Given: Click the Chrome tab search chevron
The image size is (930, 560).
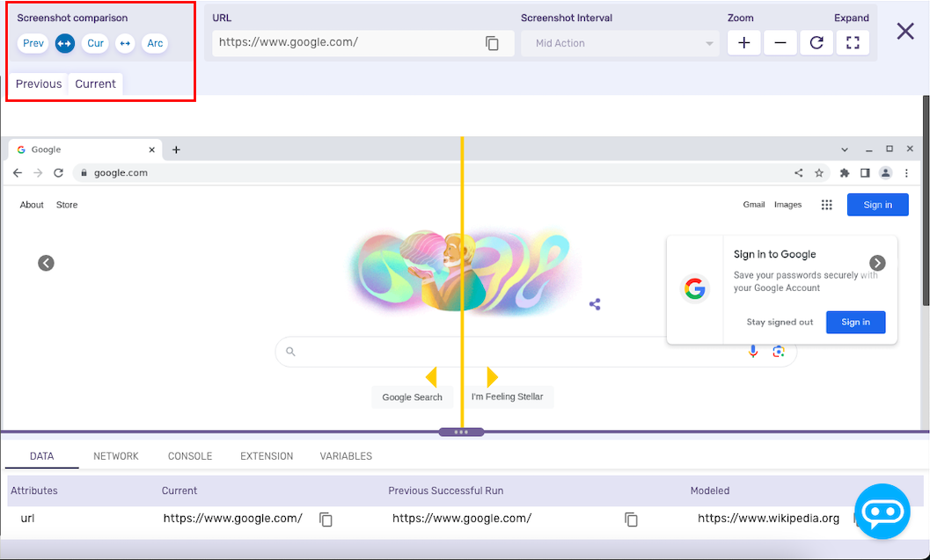Looking at the screenshot, I should [845, 150].
